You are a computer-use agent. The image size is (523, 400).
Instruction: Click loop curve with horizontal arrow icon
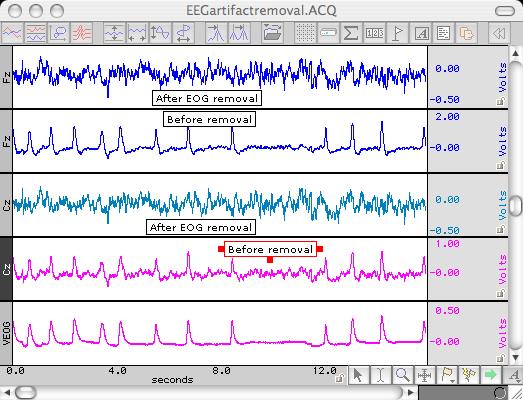pyautogui.click(x=183, y=33)
